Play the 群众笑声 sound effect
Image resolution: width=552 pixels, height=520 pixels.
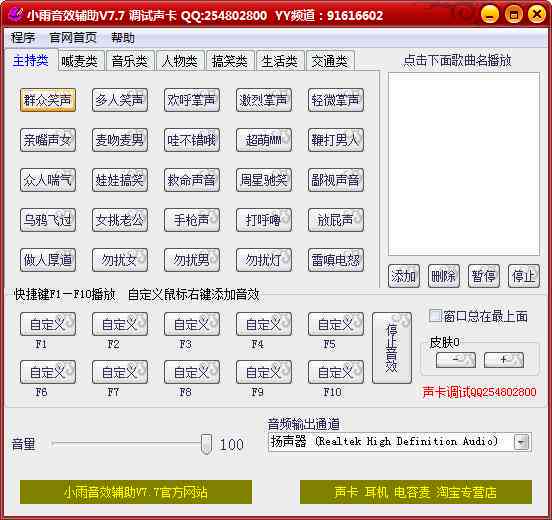click(48, 100)
